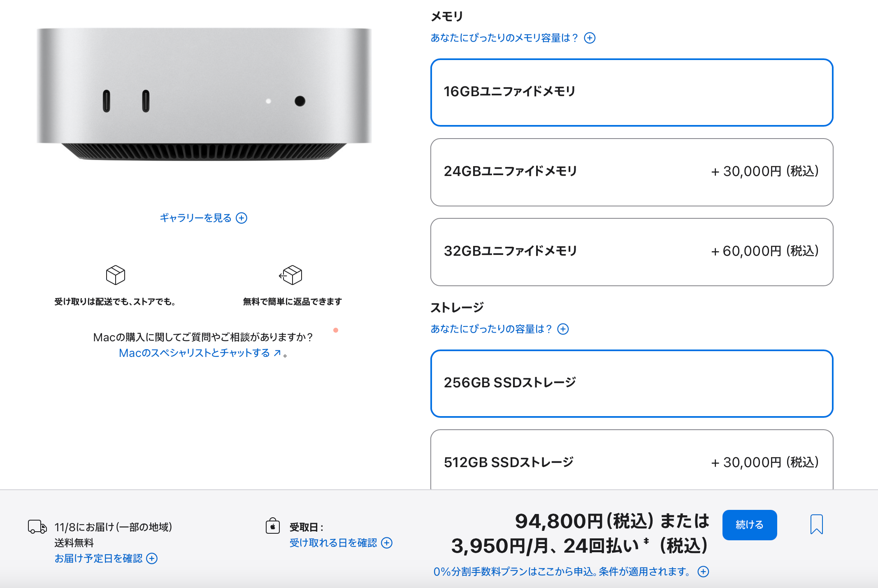Click the +30,000円 price on 512GB option
878x588 pixels.
(x=765, y=462)
